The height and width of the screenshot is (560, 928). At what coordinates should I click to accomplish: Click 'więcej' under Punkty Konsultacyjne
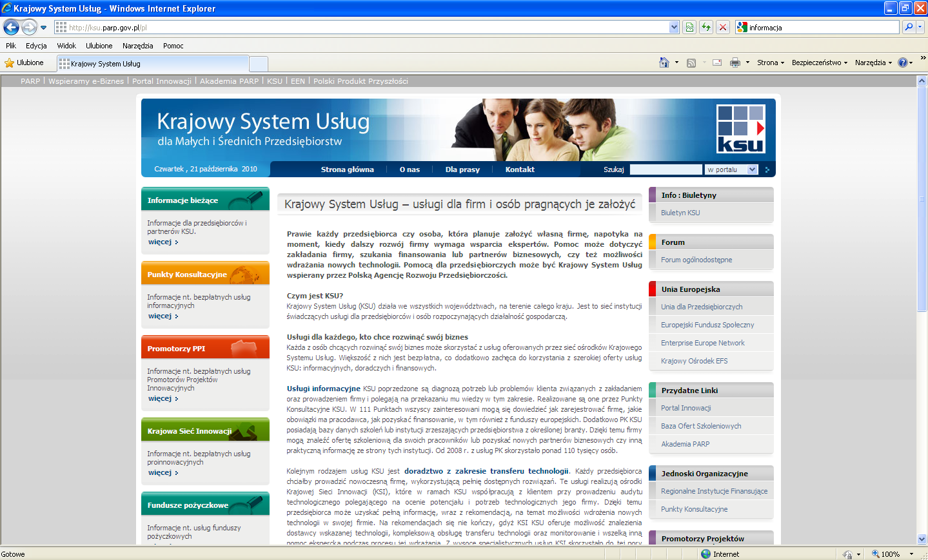click(x=163, y=316)
